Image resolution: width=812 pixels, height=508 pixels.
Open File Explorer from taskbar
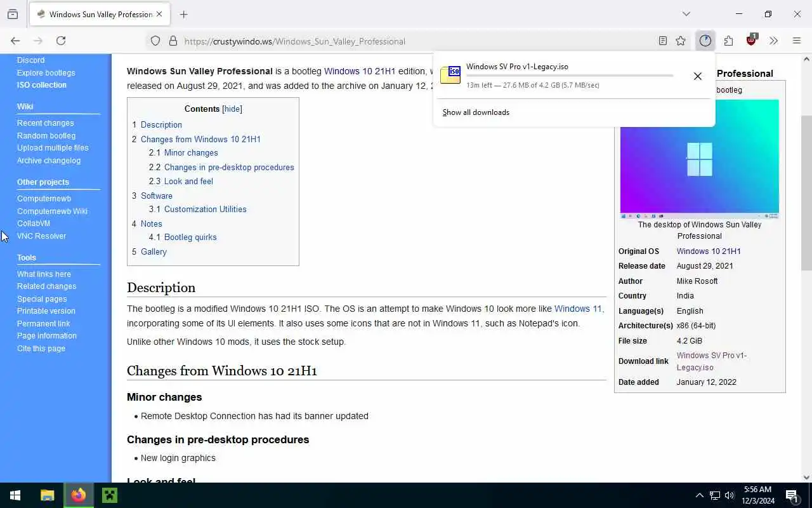47,495
